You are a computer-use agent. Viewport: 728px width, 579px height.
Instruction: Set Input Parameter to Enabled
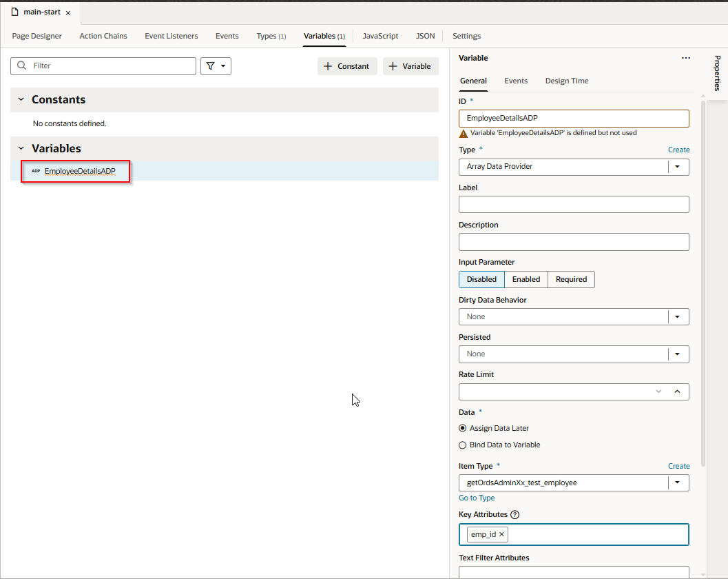(526, 279)
